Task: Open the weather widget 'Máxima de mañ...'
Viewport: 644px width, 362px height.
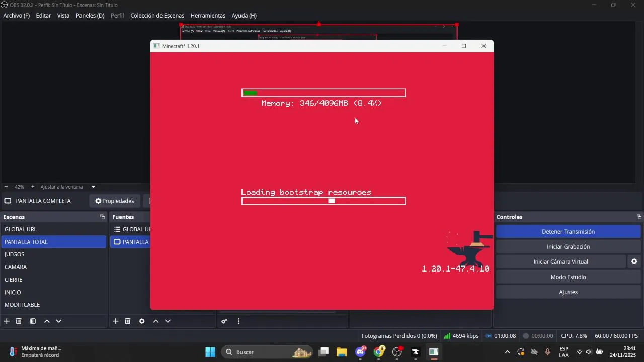Action: point(34,352)
